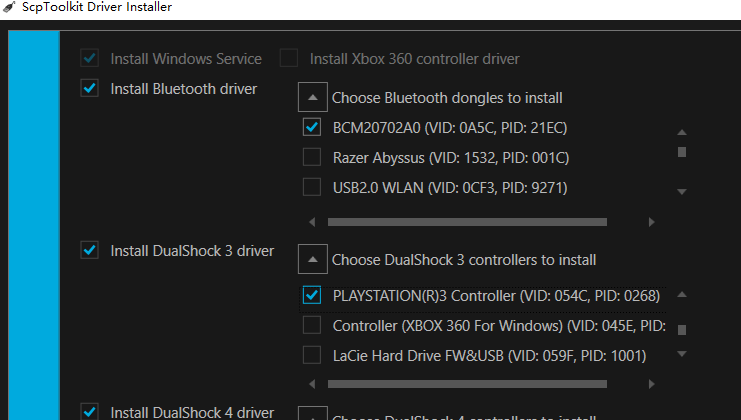
Task: Check Controller (XBOX 360 For Windows)
Action: pos(312,325)
